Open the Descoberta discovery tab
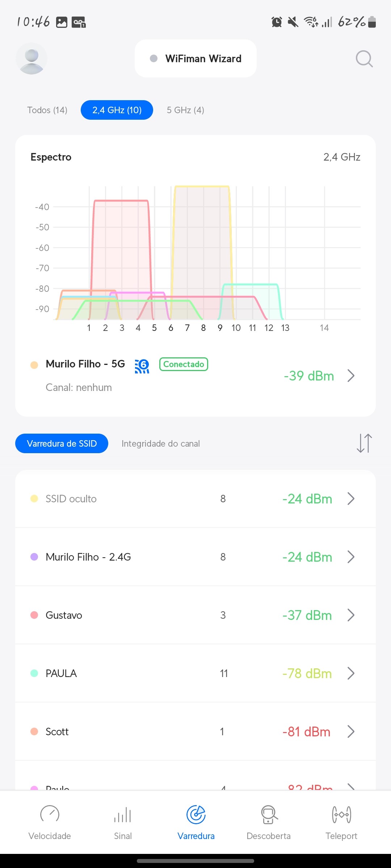 pos(269,822)
